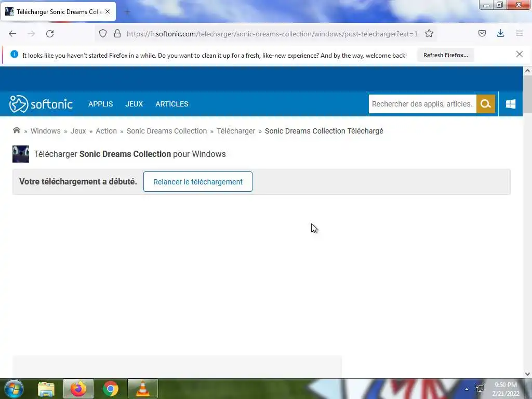
Task: Go to Softonic home via logo
Action: coord(41,104)
